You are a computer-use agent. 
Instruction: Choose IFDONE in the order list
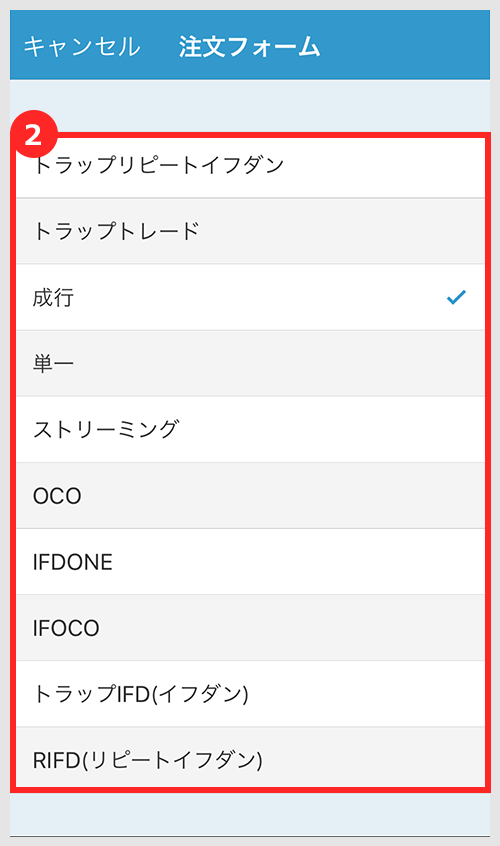(x=250, y=562)
